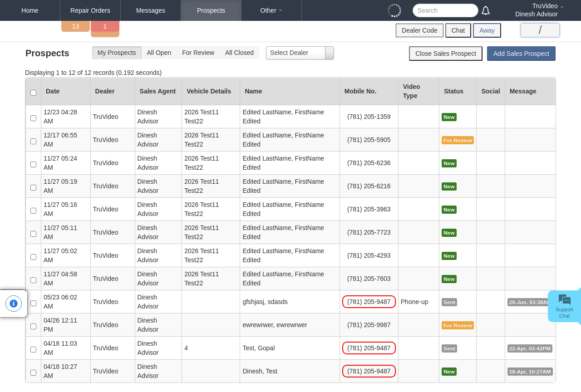Click the Add Sales Prospect button
Viewport: 581px width, 392px height.
click(521, 54)
